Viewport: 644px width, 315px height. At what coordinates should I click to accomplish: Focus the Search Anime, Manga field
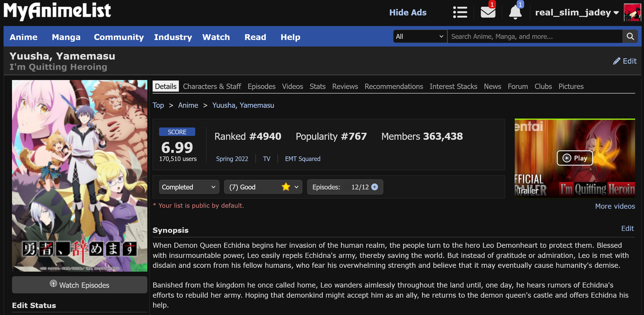[x=535, y=36]
